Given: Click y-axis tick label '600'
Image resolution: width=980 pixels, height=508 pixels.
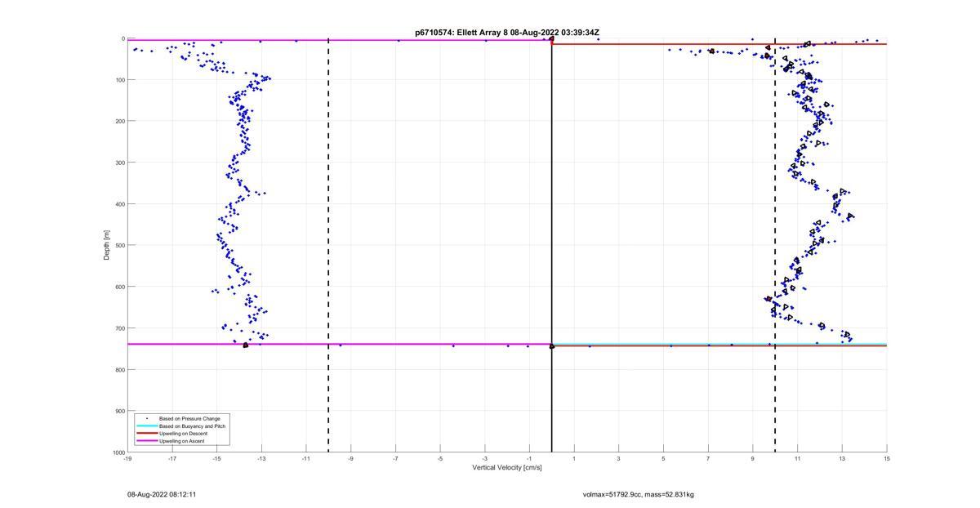Looking at the screenshot, I should (119, 287).
